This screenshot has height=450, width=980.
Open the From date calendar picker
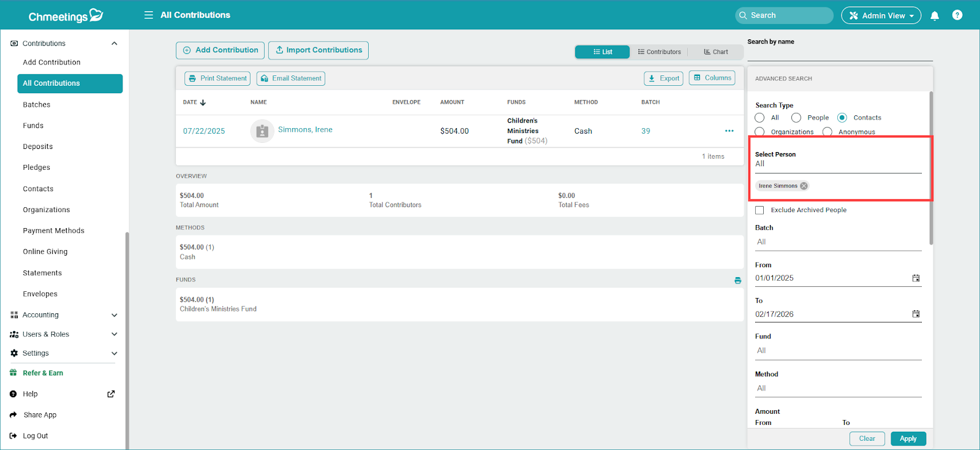coord(916,278)
